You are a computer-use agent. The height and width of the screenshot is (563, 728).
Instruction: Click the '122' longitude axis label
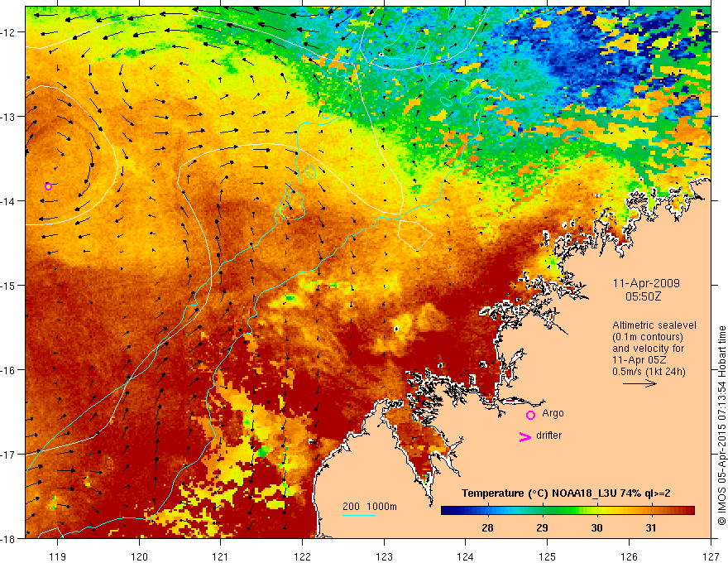point(302,556)
